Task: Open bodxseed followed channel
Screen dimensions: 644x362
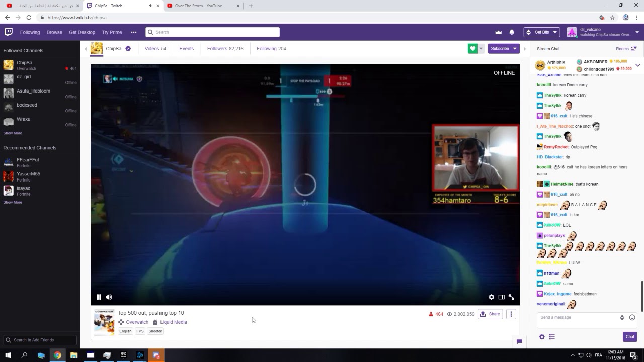Action: click(x=40, y=108)
